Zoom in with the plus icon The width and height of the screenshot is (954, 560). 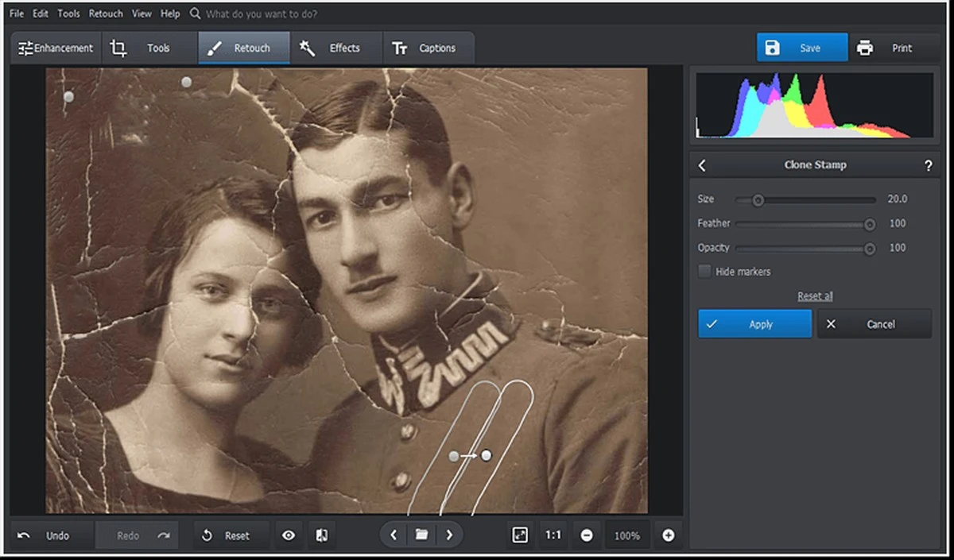668,535
